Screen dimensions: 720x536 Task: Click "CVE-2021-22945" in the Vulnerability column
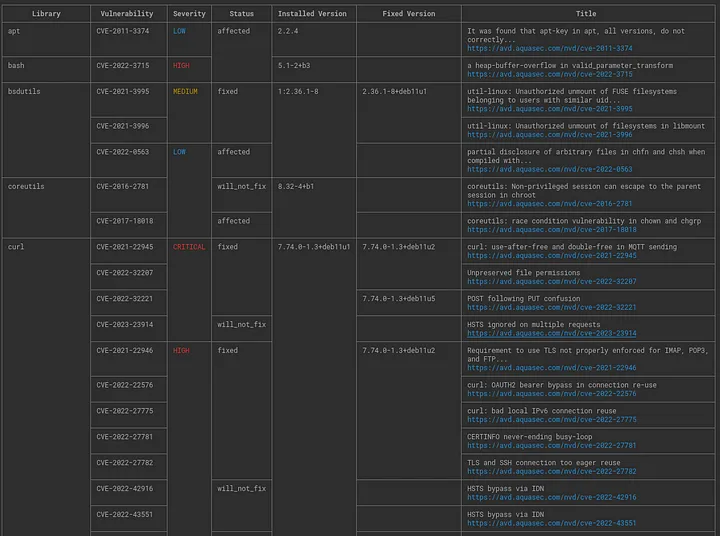[125, 247]
